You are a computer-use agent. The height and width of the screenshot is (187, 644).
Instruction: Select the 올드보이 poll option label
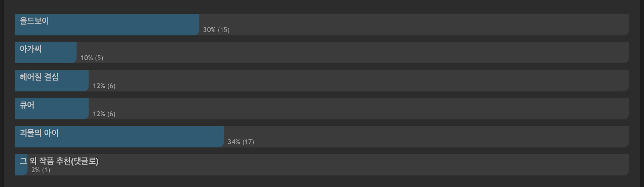(34, 21)
